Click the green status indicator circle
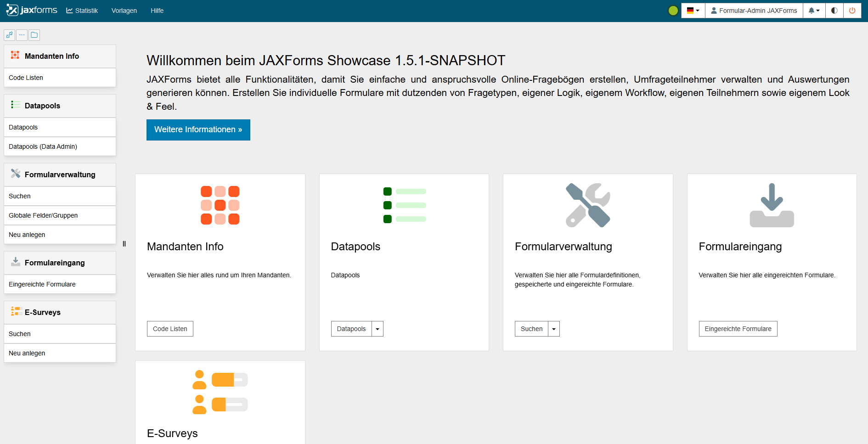868x444 pixels. (673, 11)
